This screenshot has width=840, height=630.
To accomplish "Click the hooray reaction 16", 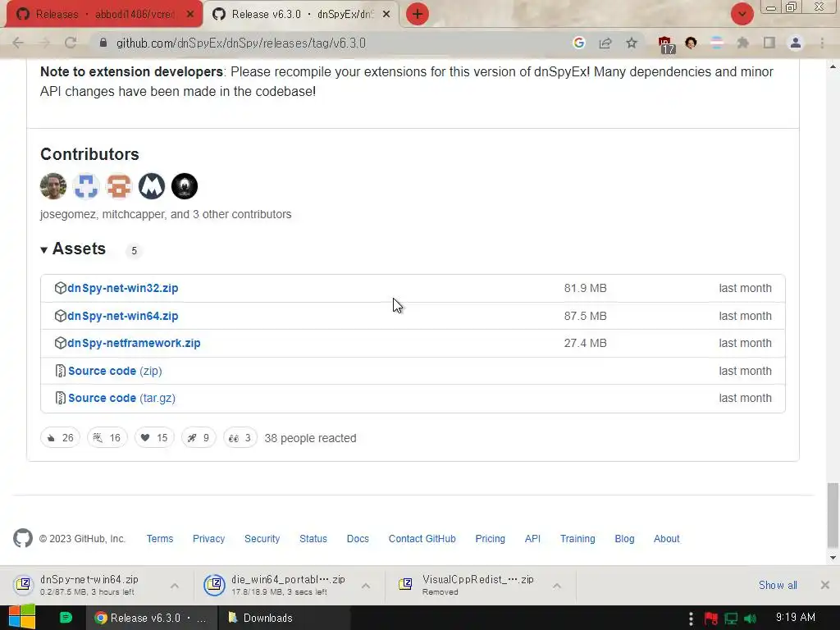I will coord(107,438).
